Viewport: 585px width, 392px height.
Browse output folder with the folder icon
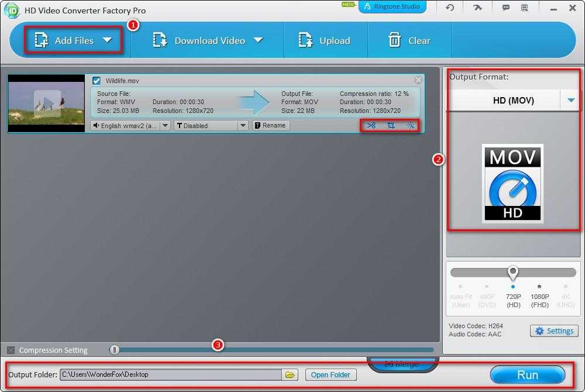click(x=290, y=375)
